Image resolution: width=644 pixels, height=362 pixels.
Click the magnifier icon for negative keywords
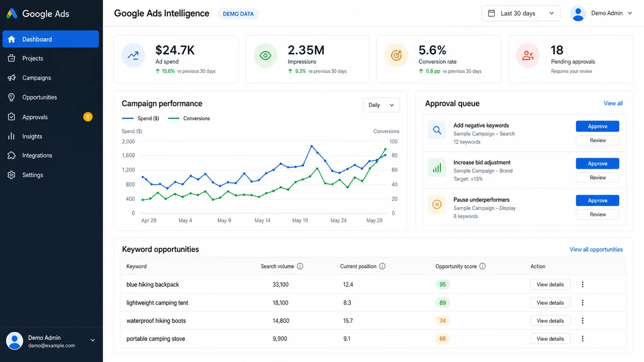click(437, 130)
